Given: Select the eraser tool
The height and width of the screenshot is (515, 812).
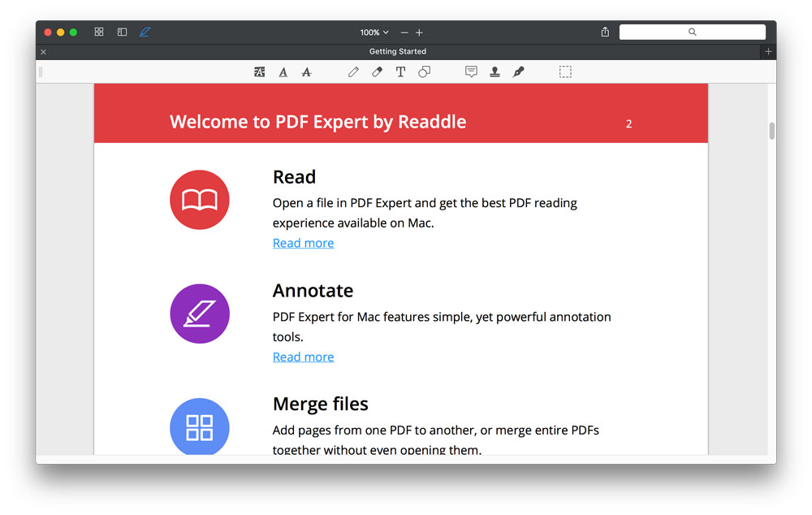Looking at the screenshot, I should click(377, 72).
